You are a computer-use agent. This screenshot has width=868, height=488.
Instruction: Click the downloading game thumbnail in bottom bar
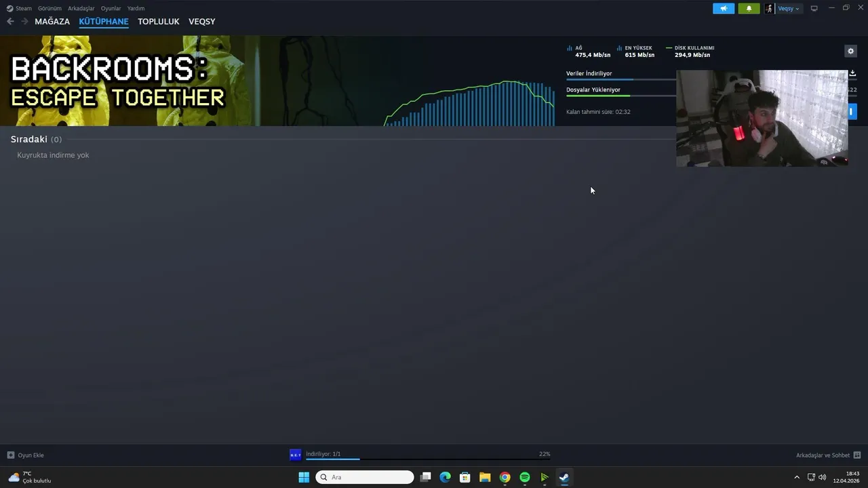pyautogui.click(x=296, y=455)
